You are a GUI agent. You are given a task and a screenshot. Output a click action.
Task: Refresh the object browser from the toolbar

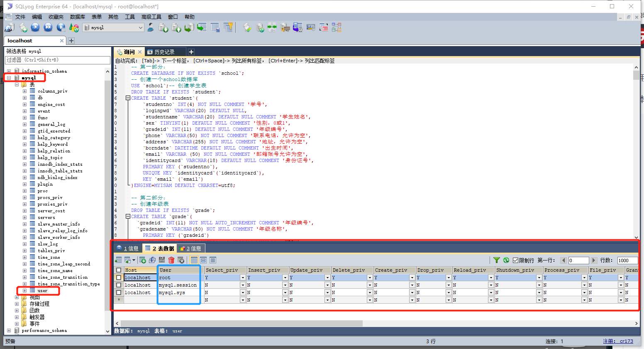74,27
